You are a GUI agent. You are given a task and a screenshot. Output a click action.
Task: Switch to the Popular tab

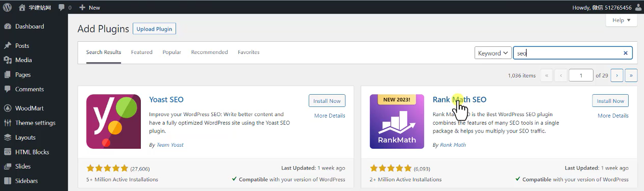tap(172, 52)
